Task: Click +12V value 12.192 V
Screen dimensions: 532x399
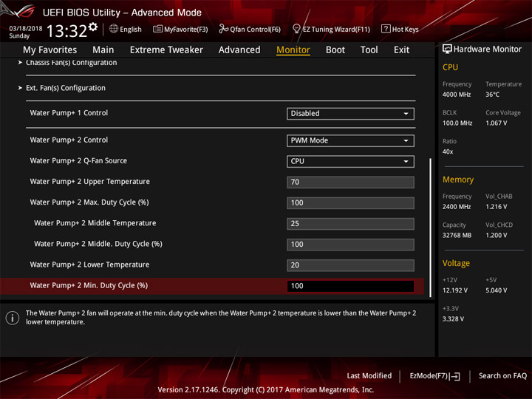Action: point(455,290)
